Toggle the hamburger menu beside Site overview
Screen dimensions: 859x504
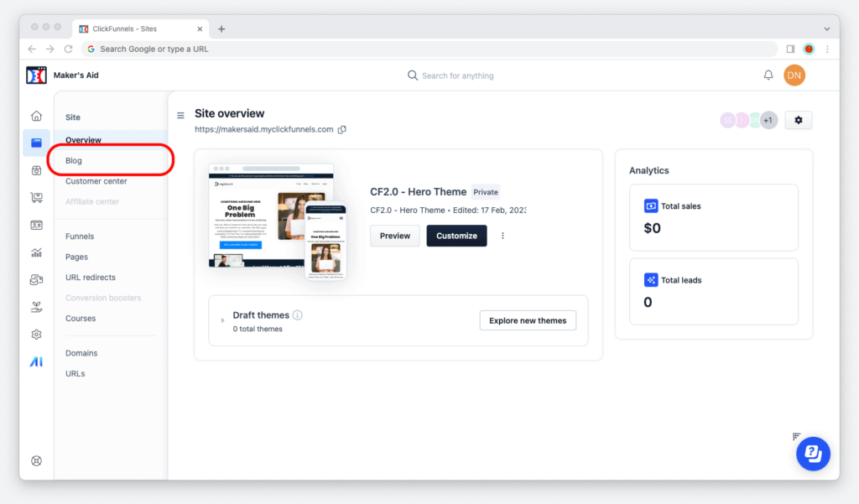(x=180, y=116)
